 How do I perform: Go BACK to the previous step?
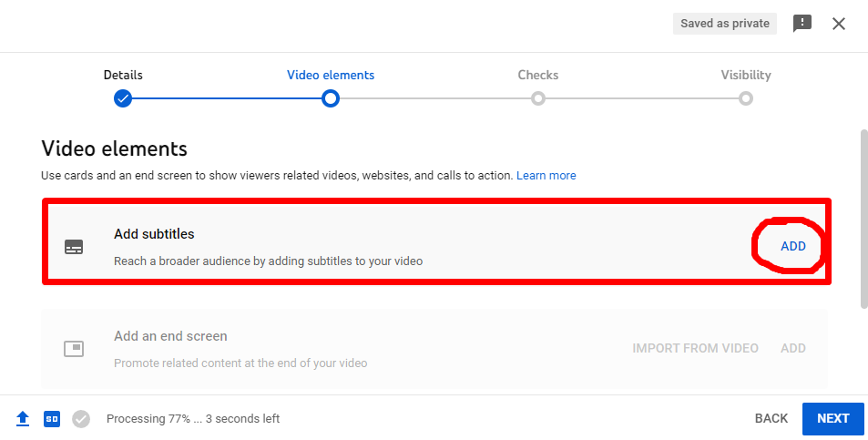pyautogui.click(x=771, y=418)
